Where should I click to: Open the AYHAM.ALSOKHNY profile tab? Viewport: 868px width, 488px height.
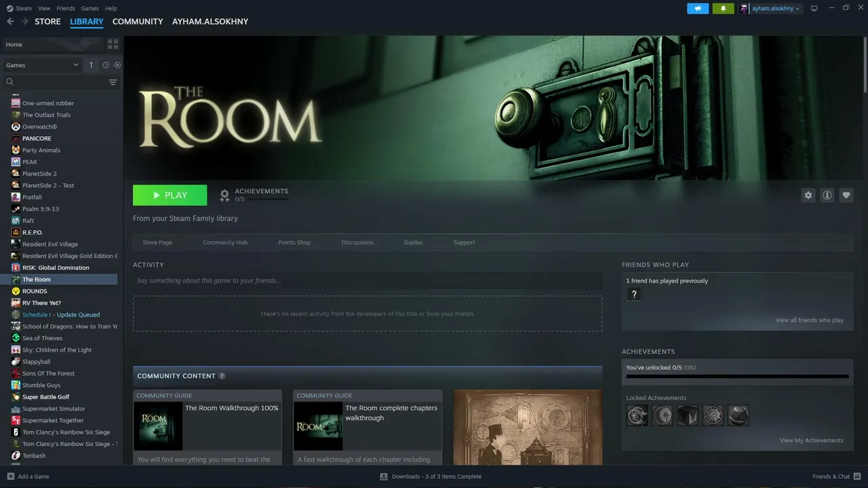[x=210, y=22]
